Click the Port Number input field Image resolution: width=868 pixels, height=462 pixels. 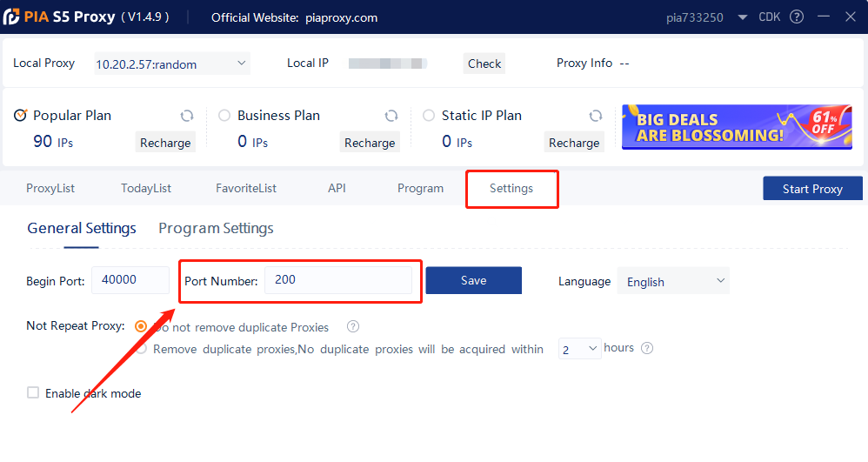338,280
